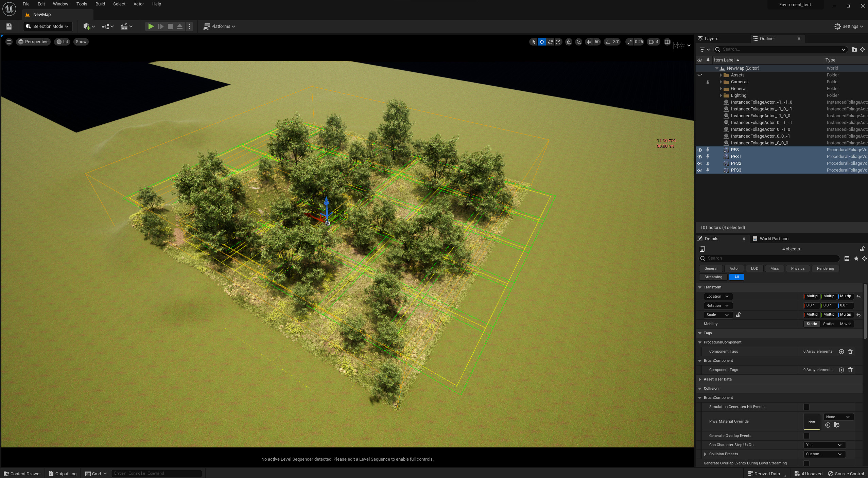Toggle visibility of PFS1 actor
Screen dimensions: 868x478
(x=699, y=157)
